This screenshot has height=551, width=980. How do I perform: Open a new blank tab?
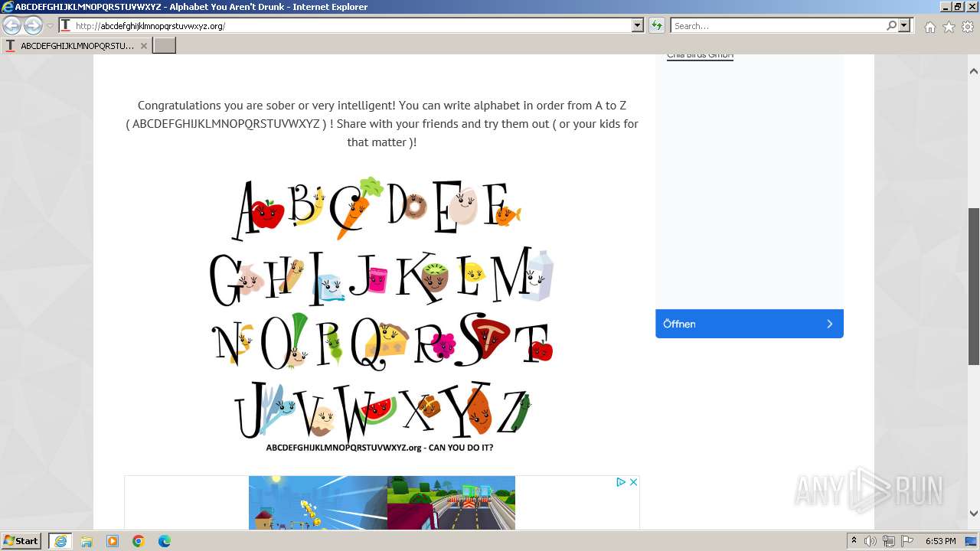tap(165, 46)
